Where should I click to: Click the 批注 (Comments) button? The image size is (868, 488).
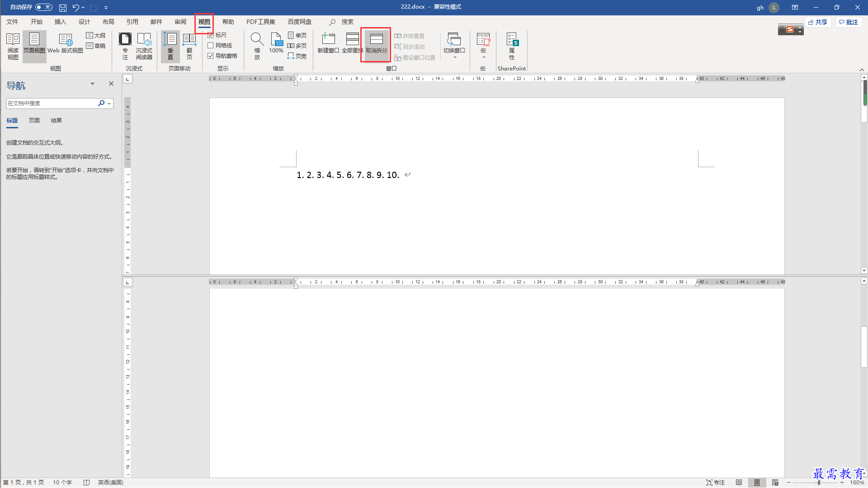tap(849, 22)
